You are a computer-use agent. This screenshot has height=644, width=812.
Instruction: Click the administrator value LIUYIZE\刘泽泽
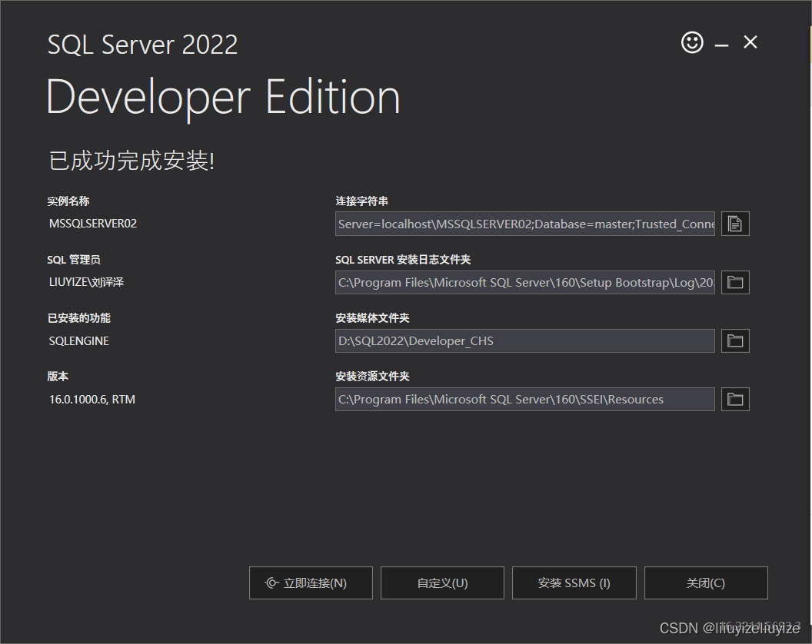click(x=86, y=282)
